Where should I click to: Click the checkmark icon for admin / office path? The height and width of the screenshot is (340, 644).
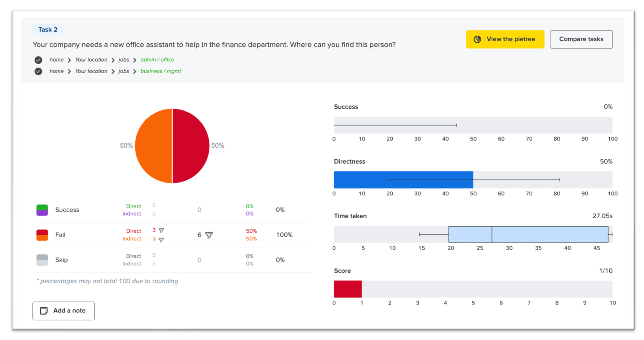coord(38,60)
